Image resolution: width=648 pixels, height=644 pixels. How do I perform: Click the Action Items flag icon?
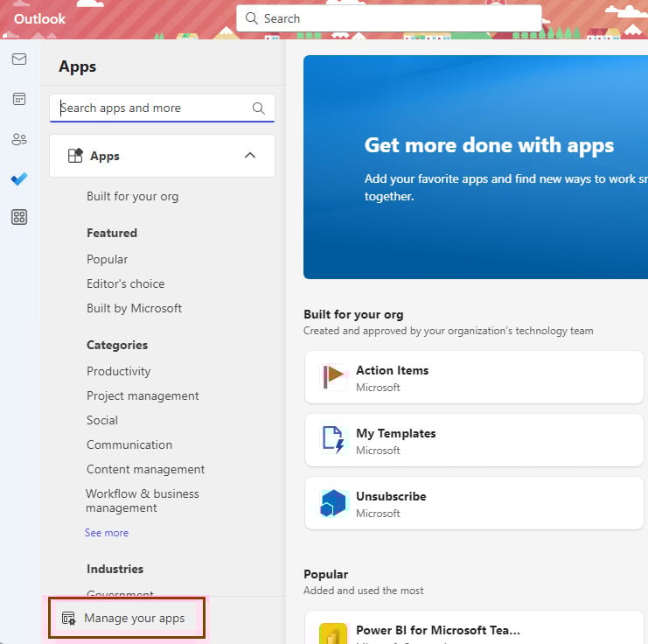coord(333,376)
